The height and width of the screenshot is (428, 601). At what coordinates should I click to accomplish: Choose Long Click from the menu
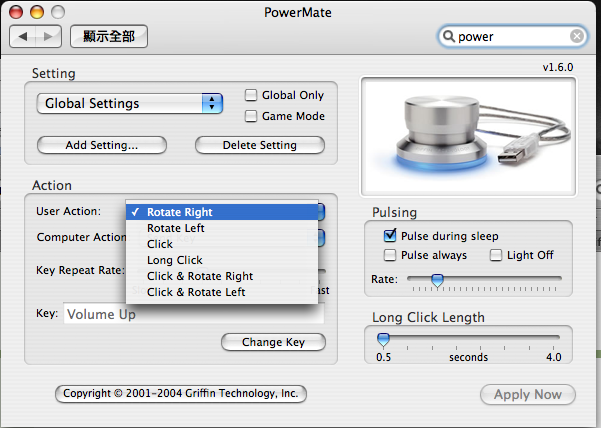[222, 260]
